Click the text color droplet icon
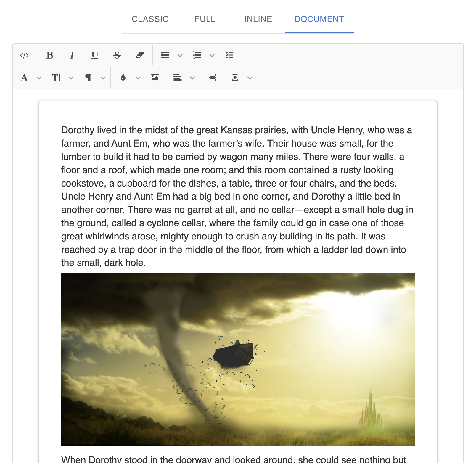Viewport: 476px width, 463px height. [x=123, y=78]
